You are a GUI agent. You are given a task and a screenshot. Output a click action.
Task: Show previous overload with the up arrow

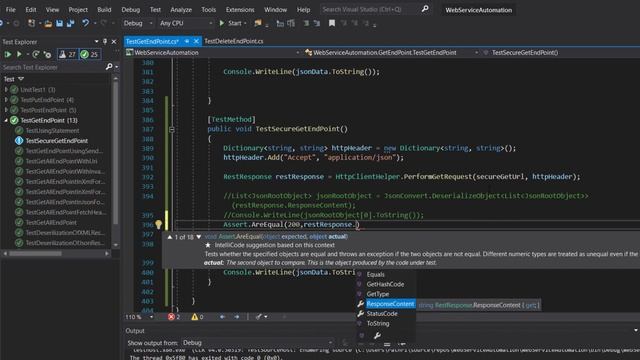coord(170,237)
